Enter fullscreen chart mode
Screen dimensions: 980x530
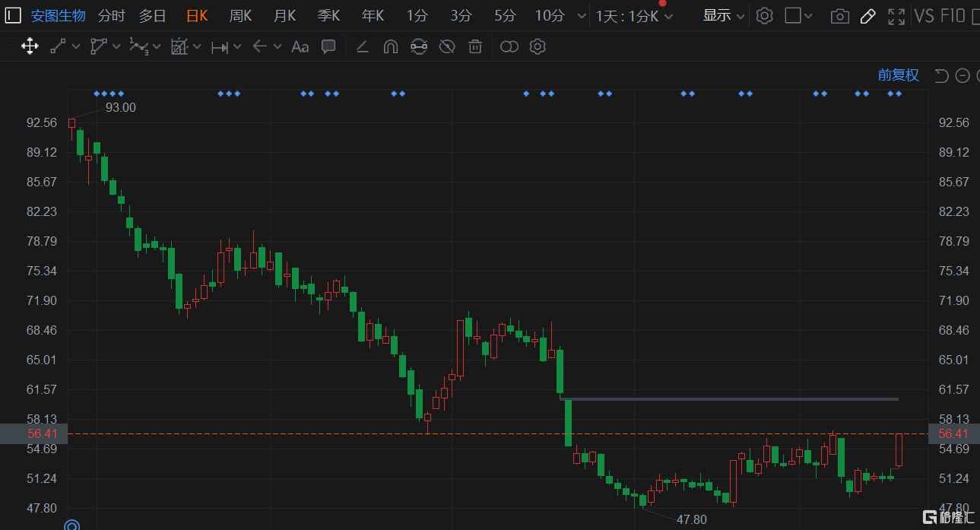click(x=896, y=16)
